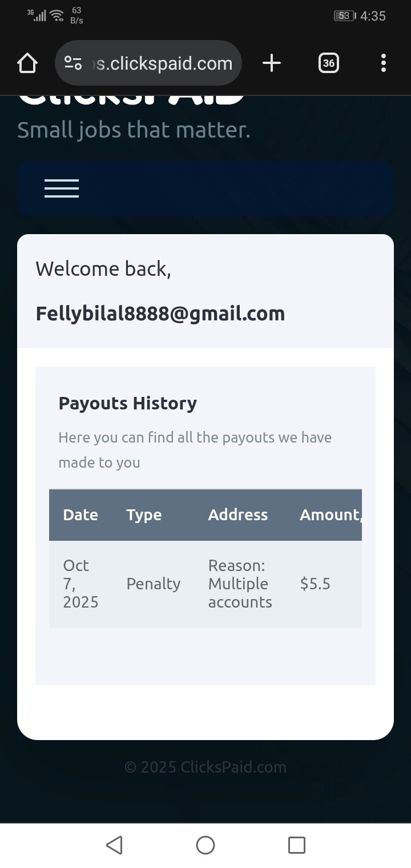Open a new tab with plus icon
This screenshot has height=868, width=411.
point(272,63)
